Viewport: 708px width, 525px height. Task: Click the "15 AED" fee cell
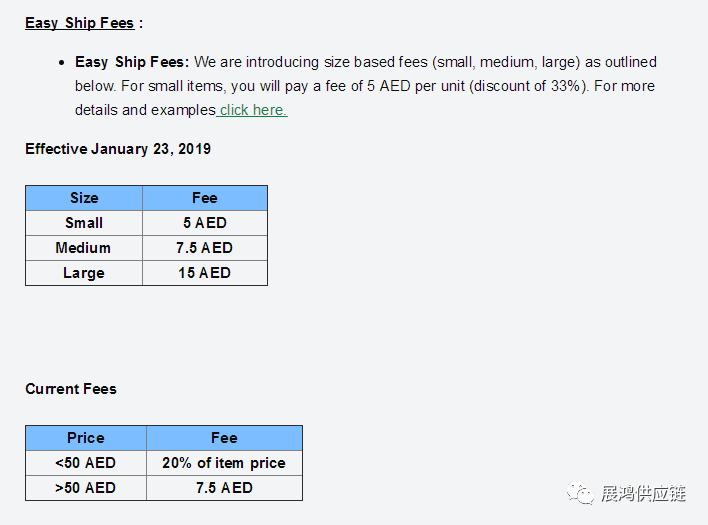coord(205,273)
